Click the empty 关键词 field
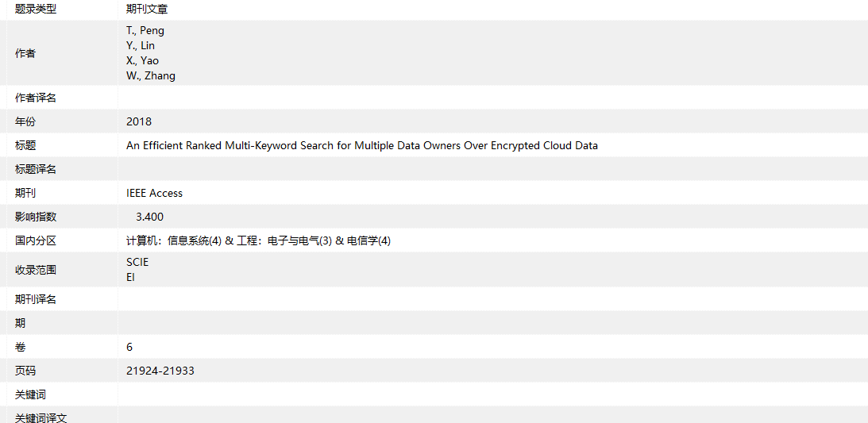 (x=492, y=395)
